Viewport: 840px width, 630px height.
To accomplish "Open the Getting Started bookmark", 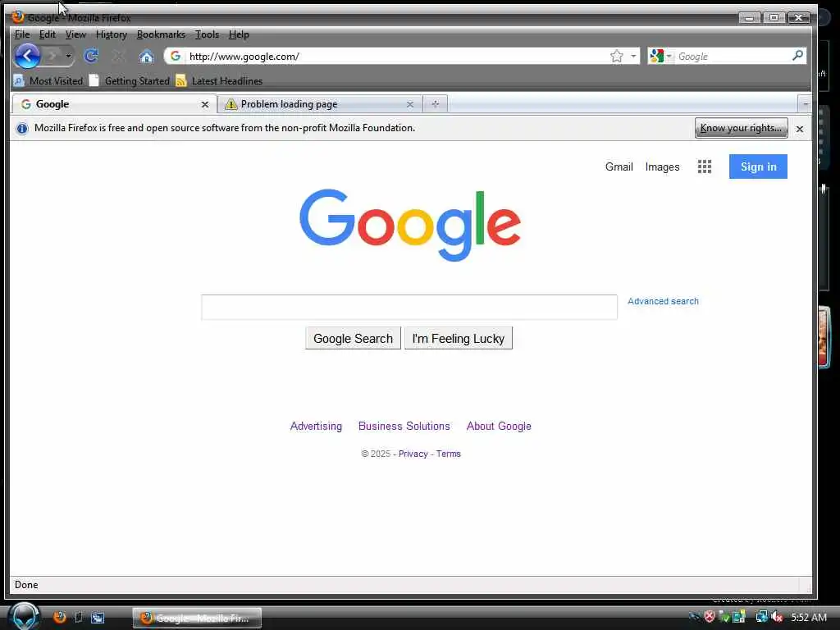I will 130,81.
